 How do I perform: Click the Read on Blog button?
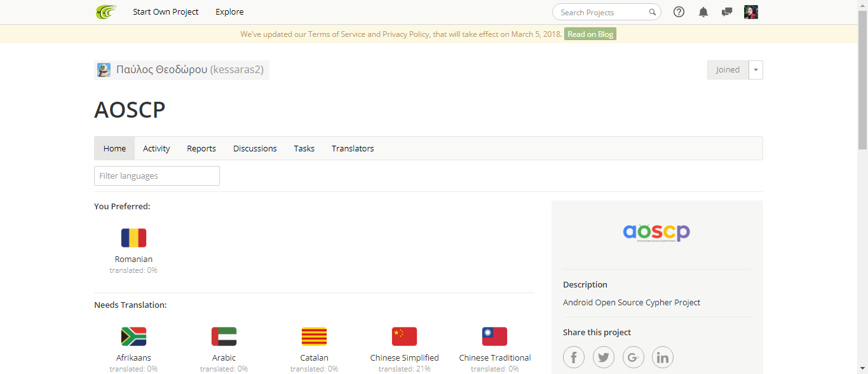(x=590, y=34)
